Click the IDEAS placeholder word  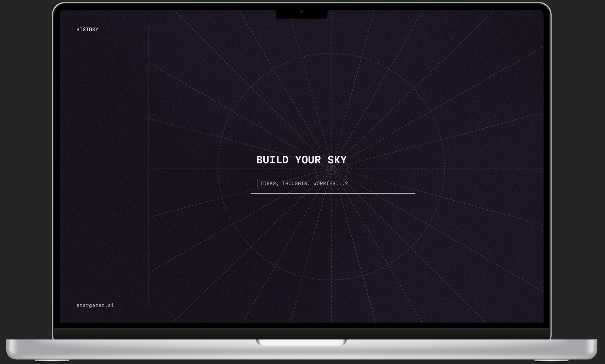[x=268, y=184]
